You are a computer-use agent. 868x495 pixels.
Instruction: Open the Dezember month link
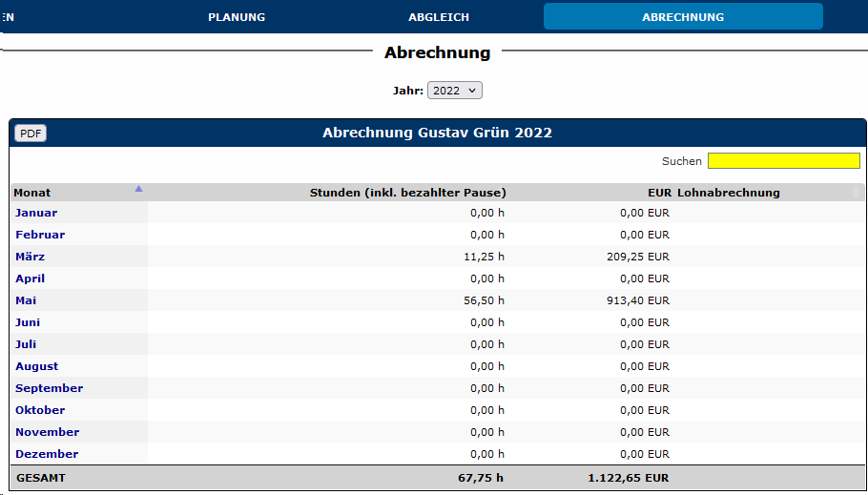coord(47,454)
